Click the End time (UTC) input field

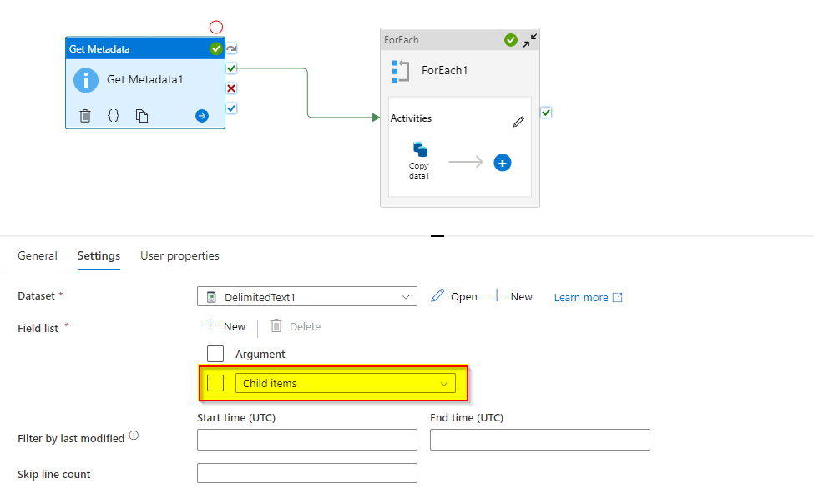(x=540, y=440)
